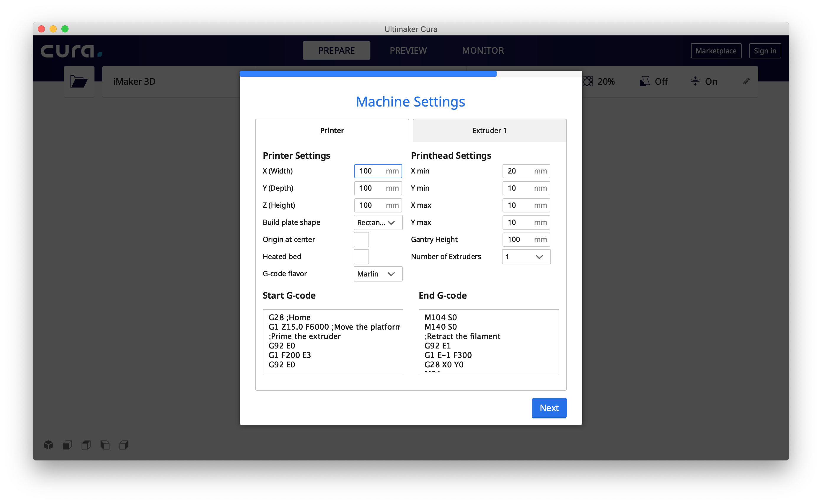822x504 pixels.
Task: Close the Ultimaker Cura window
Action: point(41,29)
